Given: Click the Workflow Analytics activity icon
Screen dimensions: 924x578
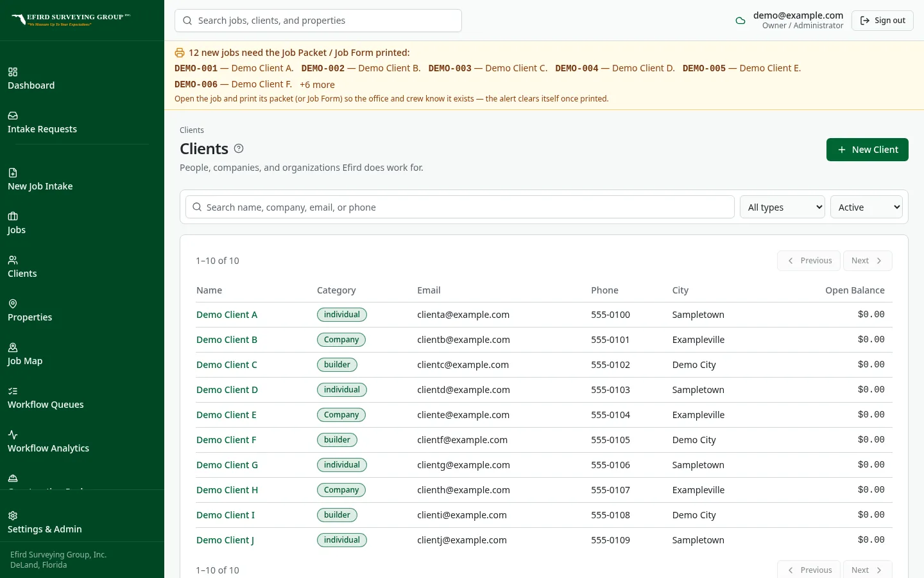Looking at the screenshot, I should coord(13,435).
